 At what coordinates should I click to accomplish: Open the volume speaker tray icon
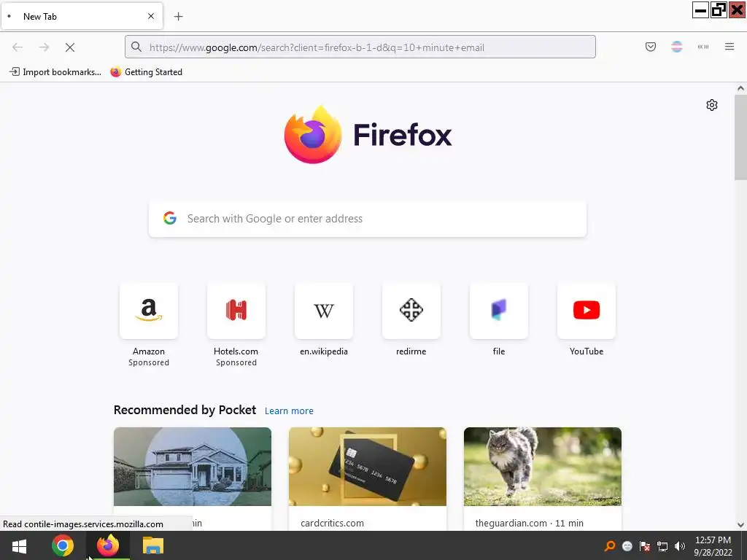coord(680,546)
